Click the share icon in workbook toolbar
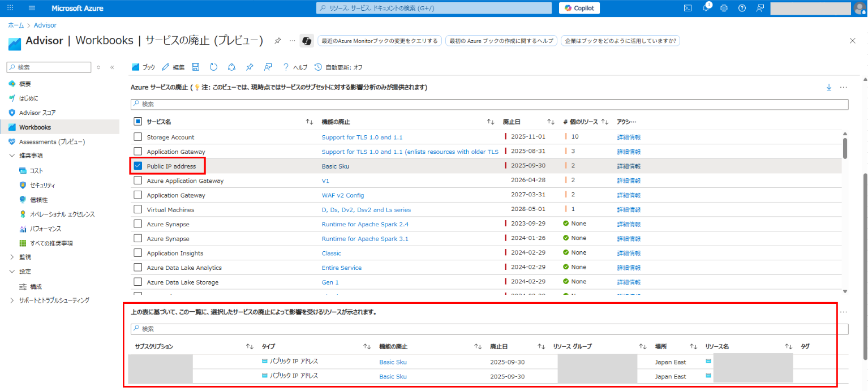868x391 pixels. [x=231, y=67]
